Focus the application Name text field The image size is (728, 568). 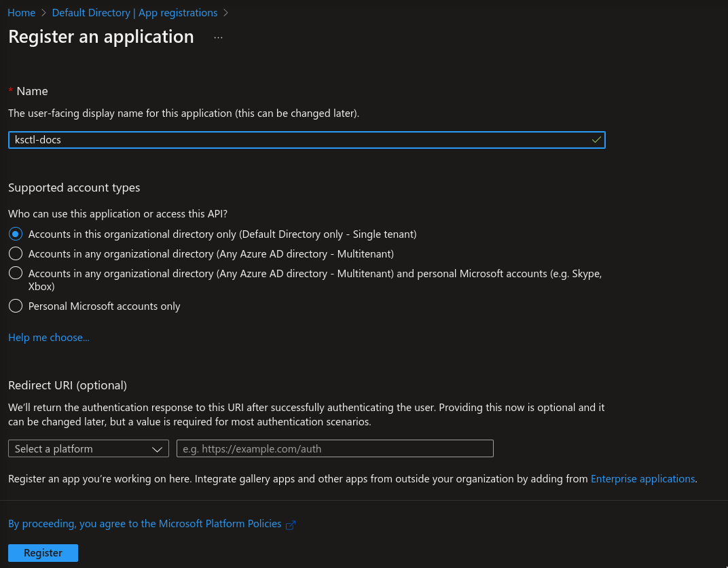pyautogui.click(x=299, y=140)
